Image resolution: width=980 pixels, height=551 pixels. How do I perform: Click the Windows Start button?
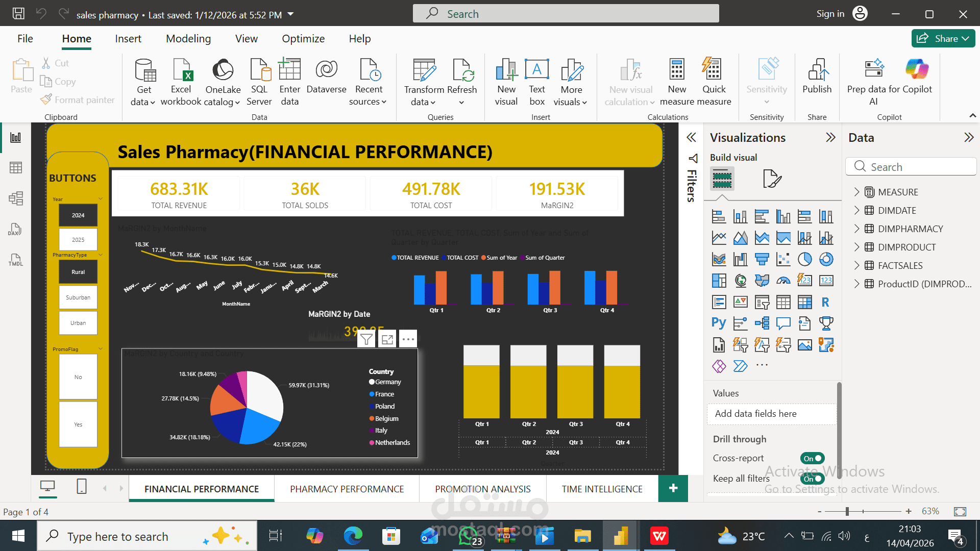(x=18, y=536)
